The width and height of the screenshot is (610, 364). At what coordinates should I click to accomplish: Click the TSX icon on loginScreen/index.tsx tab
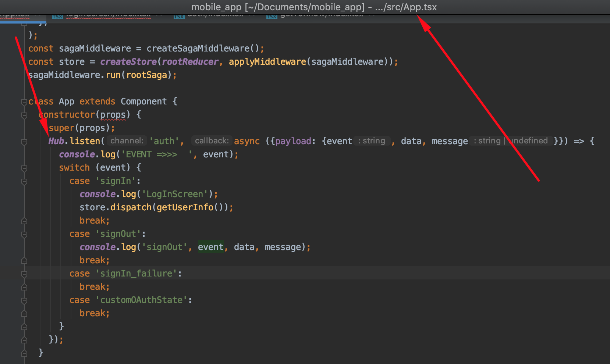pyautogui.click(x=57, y=16)
